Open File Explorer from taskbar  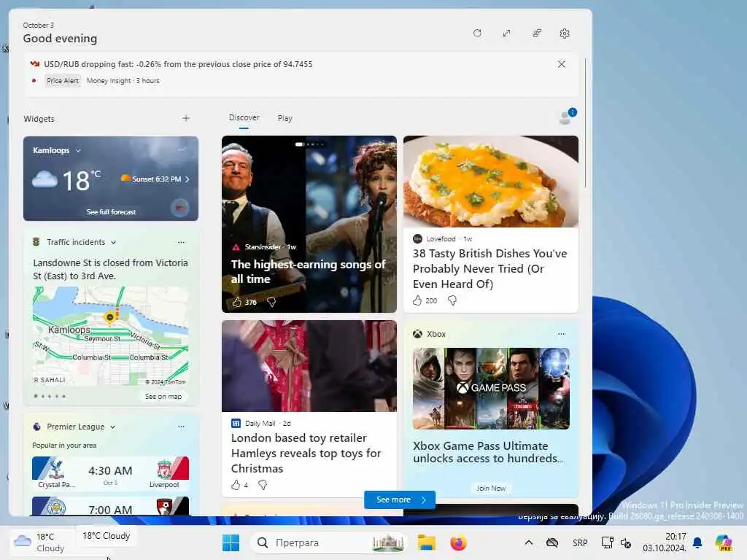click(x=426, y=542)
